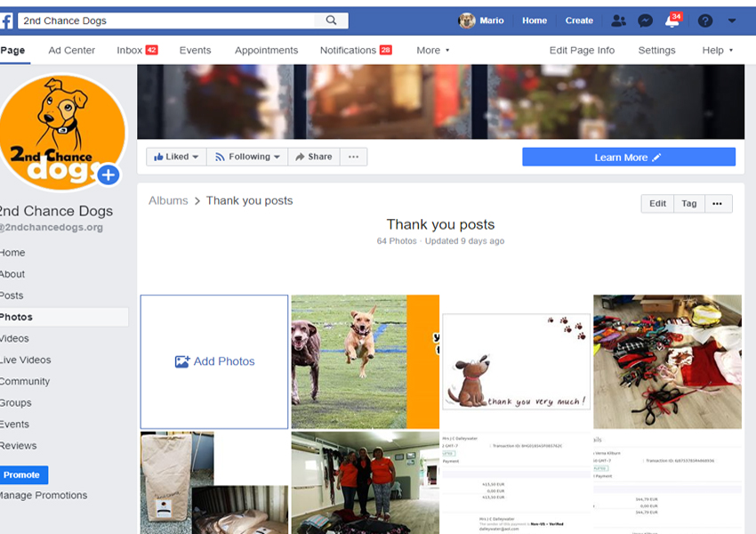The image size is (756, 534).
Task: Click Manage Promotions link
Action: click(44, 496)
